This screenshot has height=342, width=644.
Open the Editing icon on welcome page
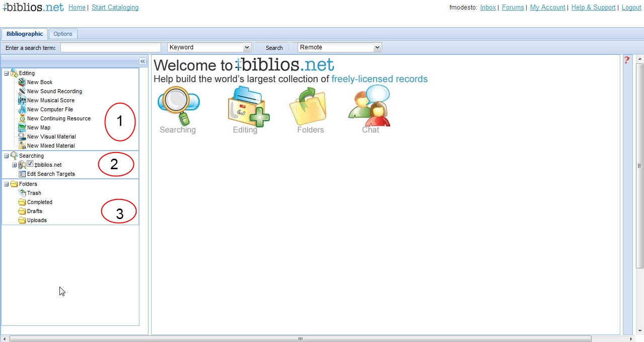(x=248, y=106)
